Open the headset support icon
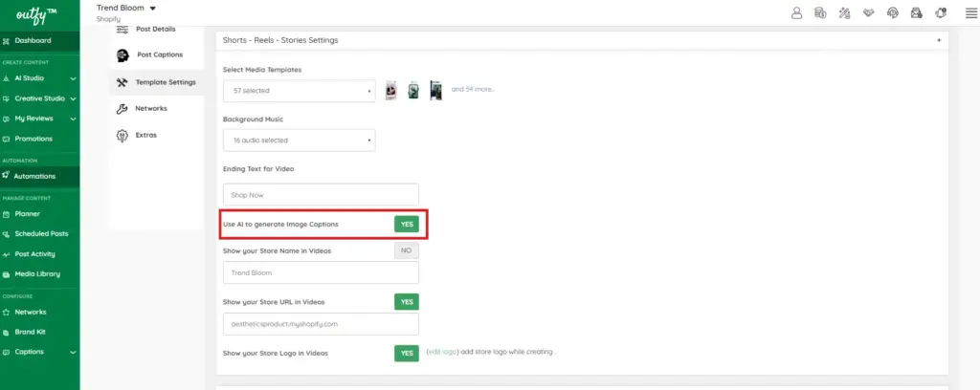 (x=893, y=13)
